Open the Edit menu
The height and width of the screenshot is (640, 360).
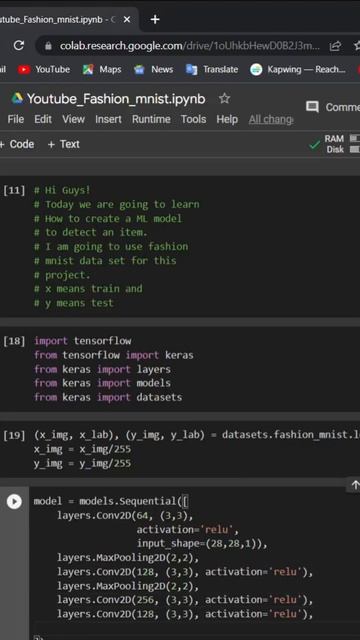click(x=43, y=119)
